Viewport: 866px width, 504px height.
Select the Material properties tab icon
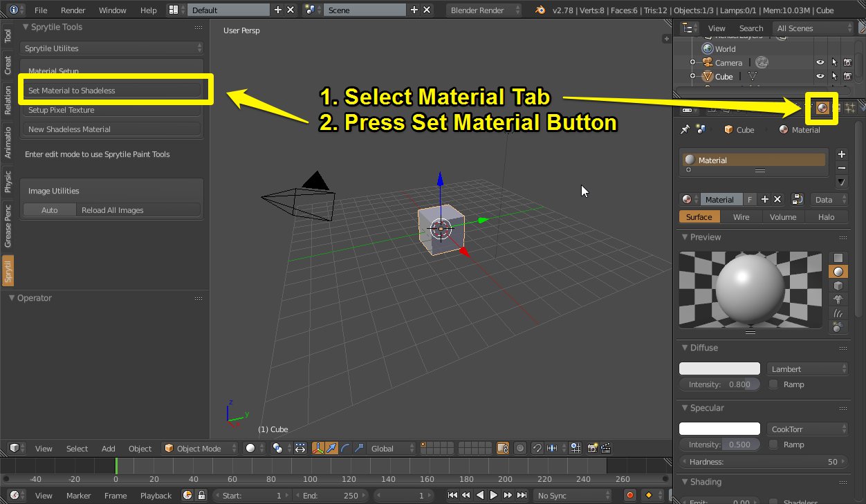click(822, 108)
